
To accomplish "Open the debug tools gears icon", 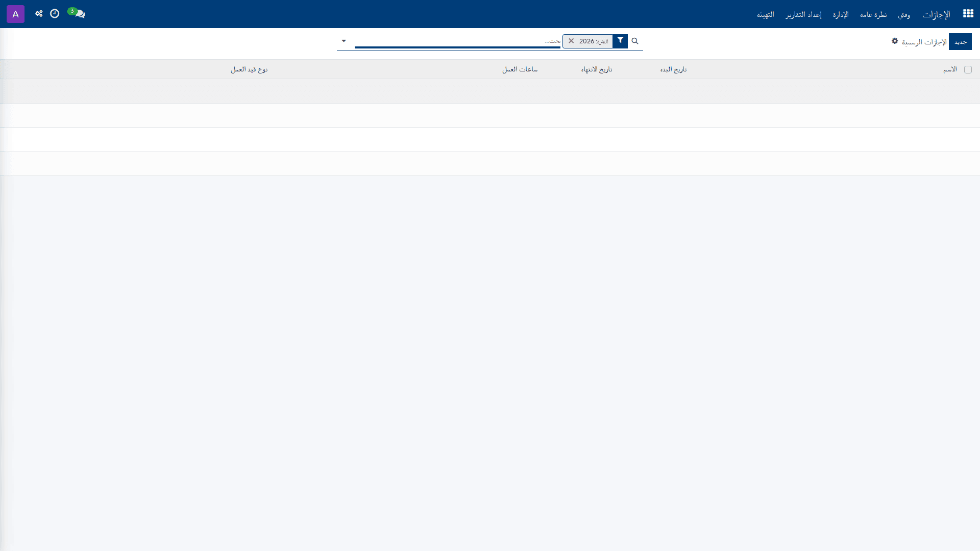I will tap(39, 14).
